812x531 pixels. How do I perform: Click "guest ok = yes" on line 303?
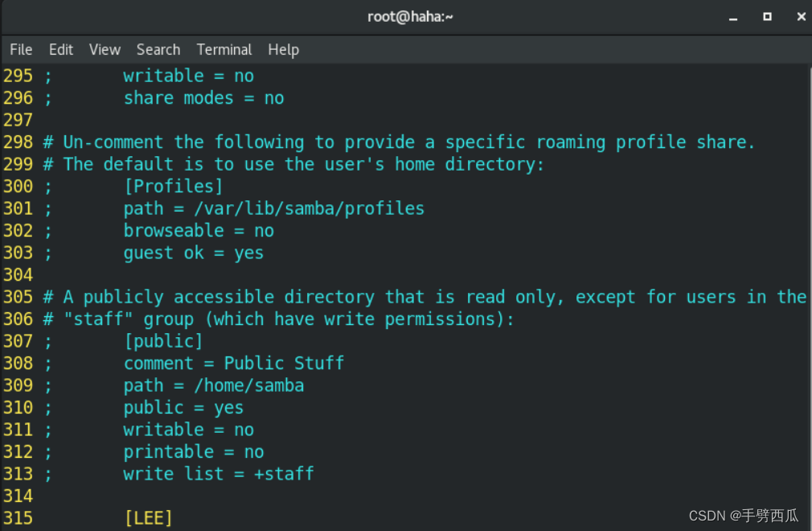[194, 253]
